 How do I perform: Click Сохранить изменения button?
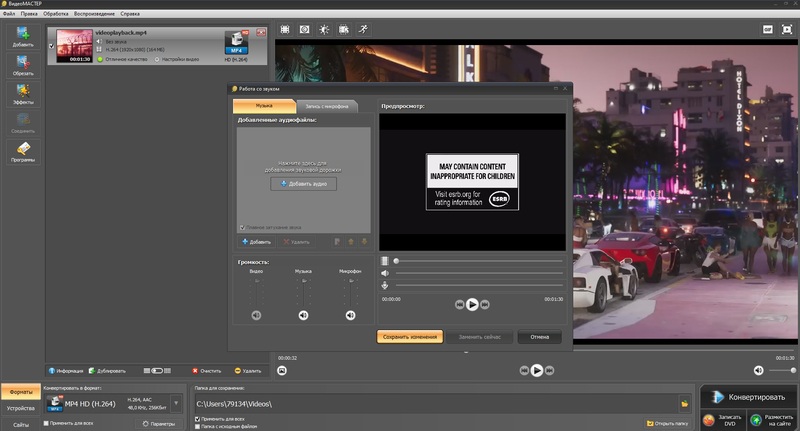click(410, 337)
